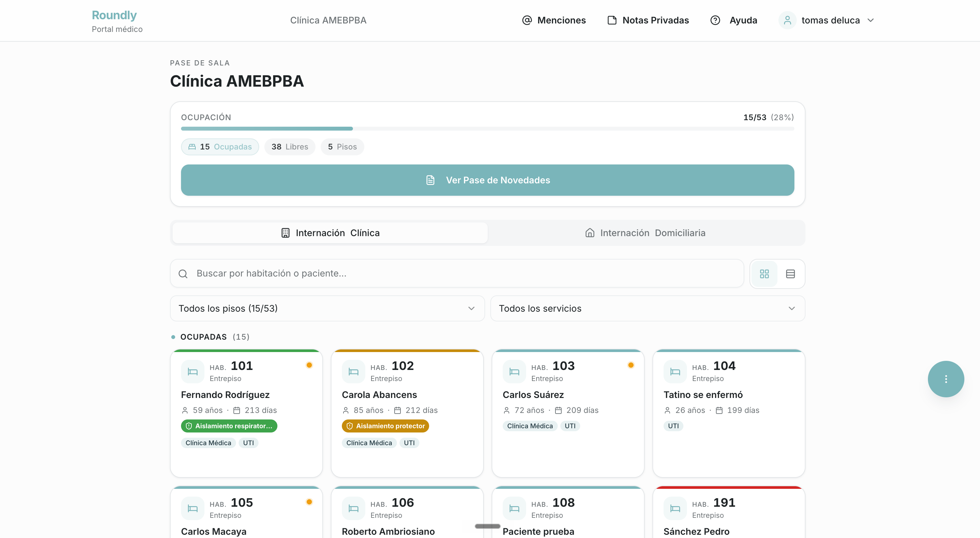980x538 pixels.
Task: Click bed icon of room 191
Action: click(675, 508)
